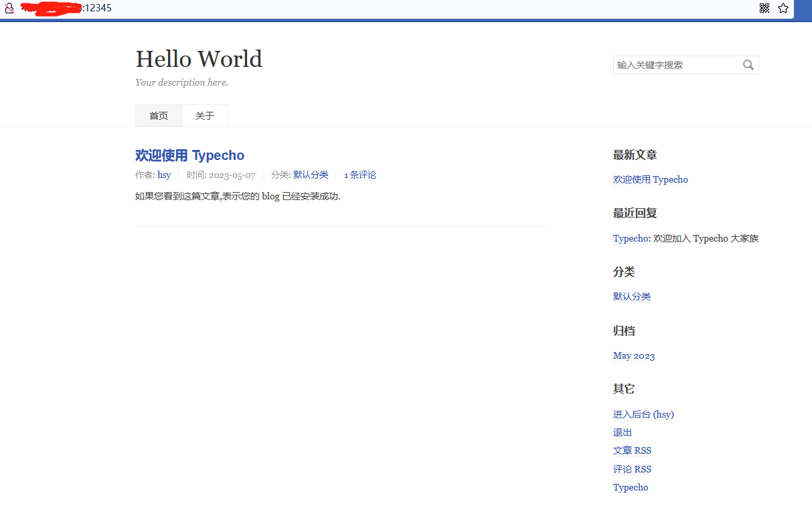Click the Hello World site title
Screen dimensions: 812x526
point(199,59)
